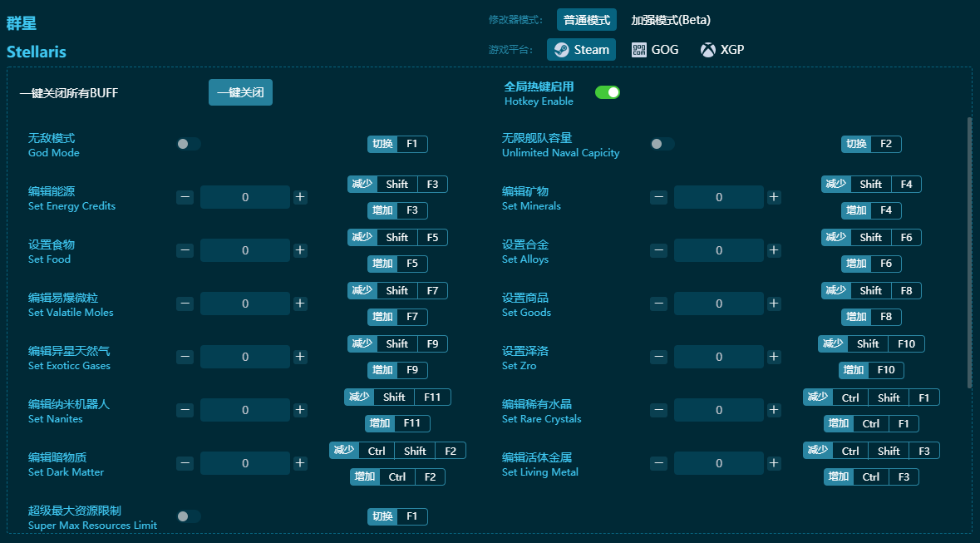Click minus icon for Set Minerals
The width and height of the screenshot is (980, 543).
tap(658, 197)
